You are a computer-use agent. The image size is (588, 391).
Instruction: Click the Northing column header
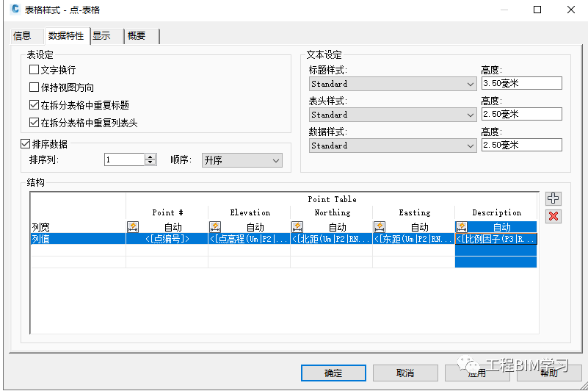click(x=332, y=212)
